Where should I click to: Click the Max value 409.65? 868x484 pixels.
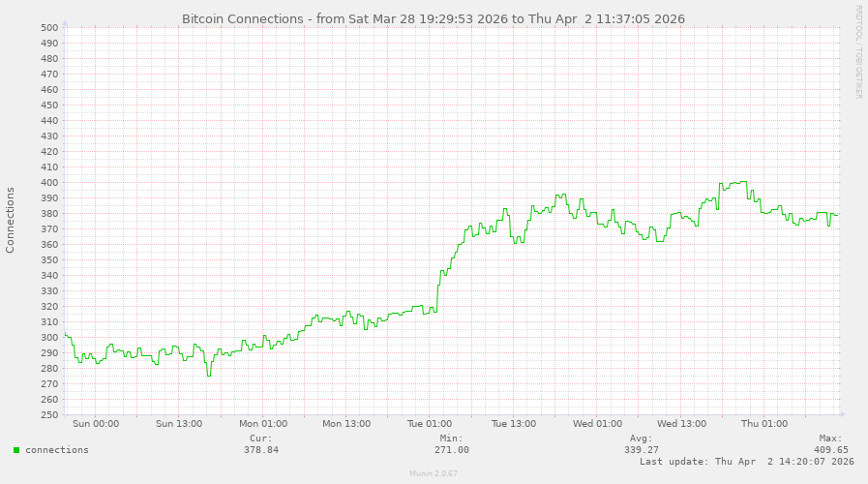[830, 450]
